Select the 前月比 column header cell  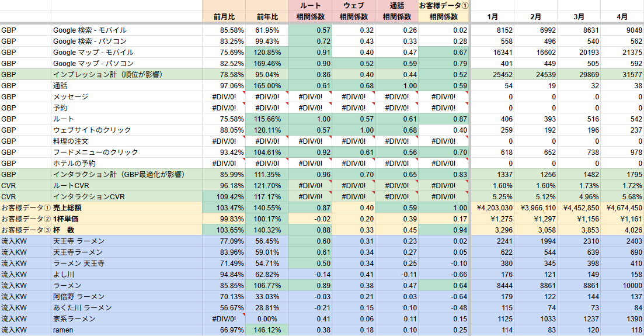tap(224, 17)
